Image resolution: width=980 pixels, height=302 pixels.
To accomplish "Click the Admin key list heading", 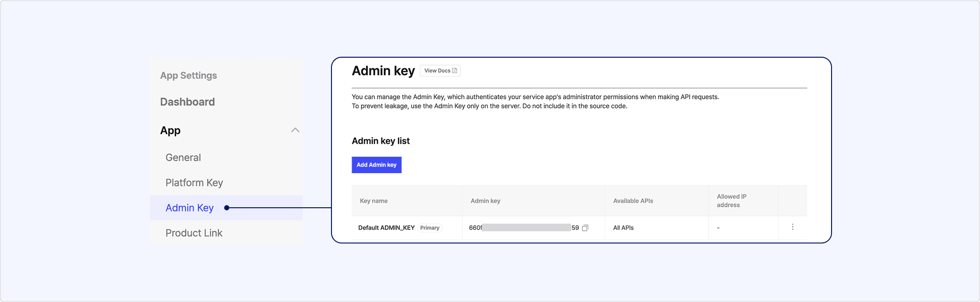I will click(380, 141).
